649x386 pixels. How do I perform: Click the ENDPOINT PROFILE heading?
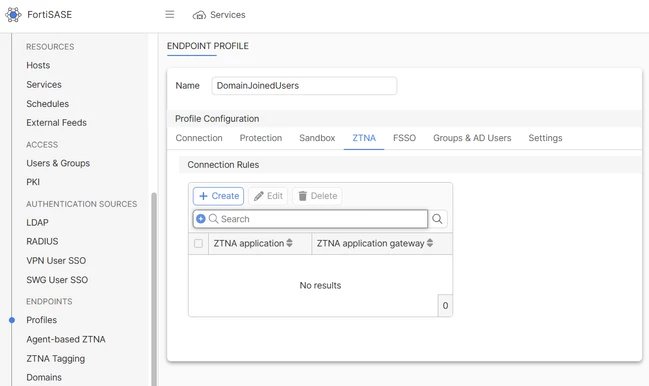click(x=208, y=46)
